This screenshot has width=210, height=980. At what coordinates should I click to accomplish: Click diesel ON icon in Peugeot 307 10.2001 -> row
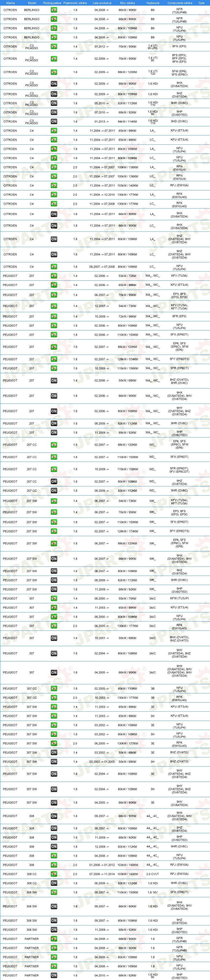54,638
